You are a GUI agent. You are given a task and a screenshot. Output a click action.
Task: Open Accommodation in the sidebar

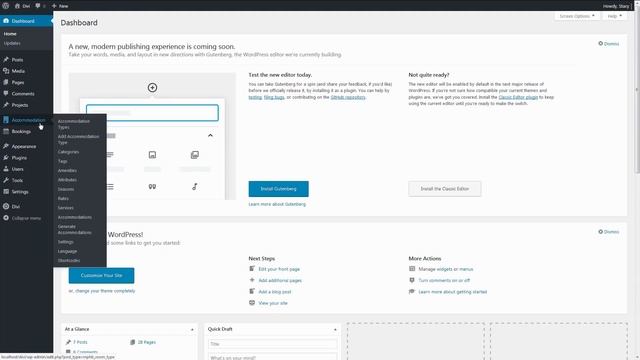tap(26, 120)
